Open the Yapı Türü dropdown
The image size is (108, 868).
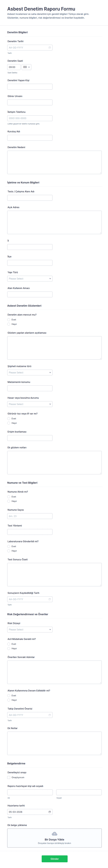30,279
